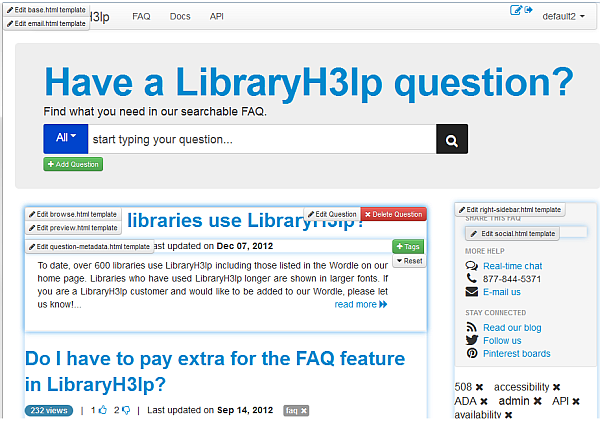Click Edit base.html template button
Screen dimensions: 600x421
(46, 10)
